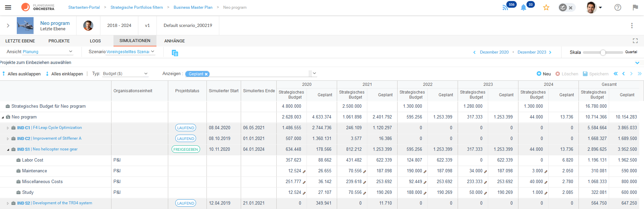
Task: Open the RSS feed notifications icon
Action: (505, 7)
